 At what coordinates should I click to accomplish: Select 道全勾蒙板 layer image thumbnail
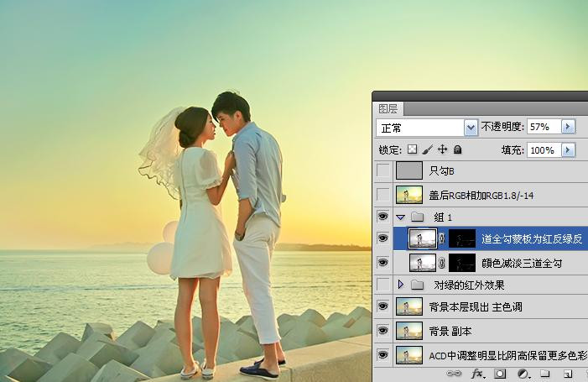(x=423, y=238)
